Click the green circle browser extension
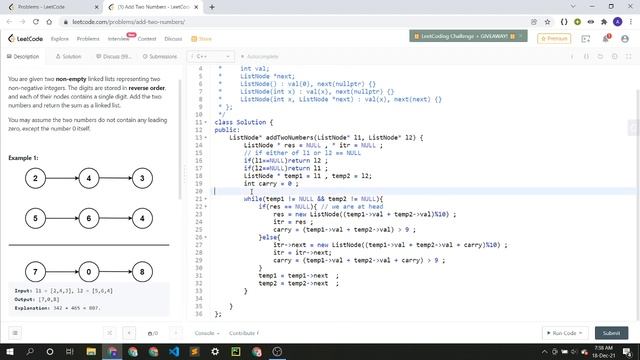Image resolution: width=640 pixels, height=360 pixels. point(577,22)
